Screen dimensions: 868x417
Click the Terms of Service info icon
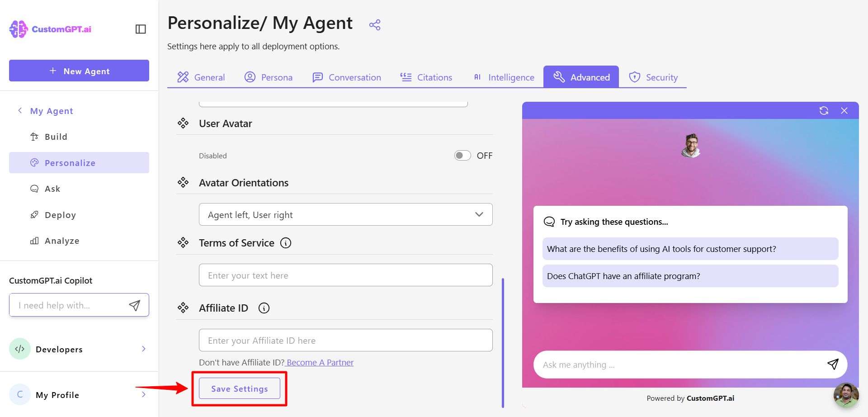point(286,243)
